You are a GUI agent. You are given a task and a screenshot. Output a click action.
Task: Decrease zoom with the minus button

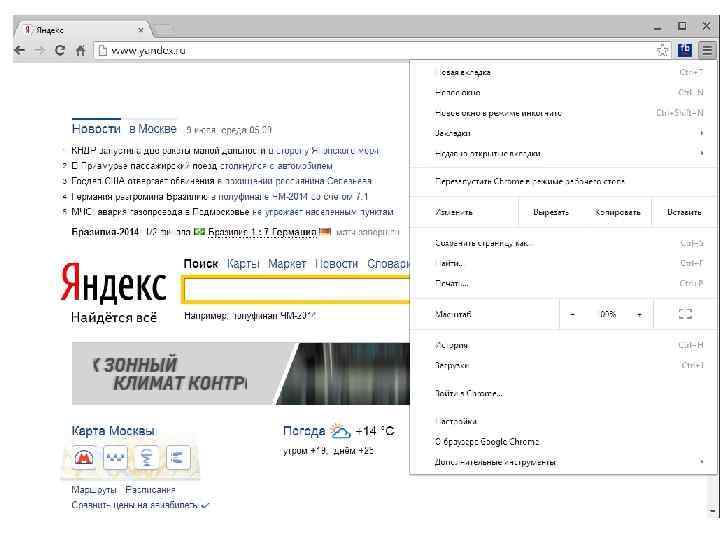pos(572,315)
